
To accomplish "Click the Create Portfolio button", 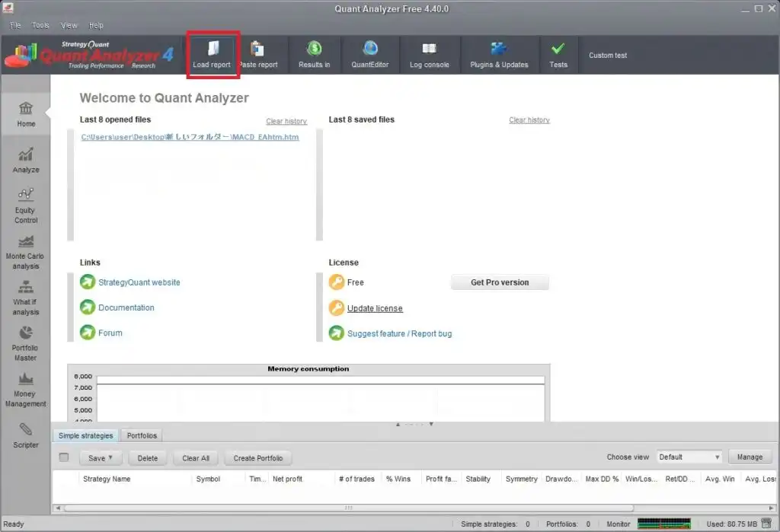I will pyautogui.click(x=258, y=458).
